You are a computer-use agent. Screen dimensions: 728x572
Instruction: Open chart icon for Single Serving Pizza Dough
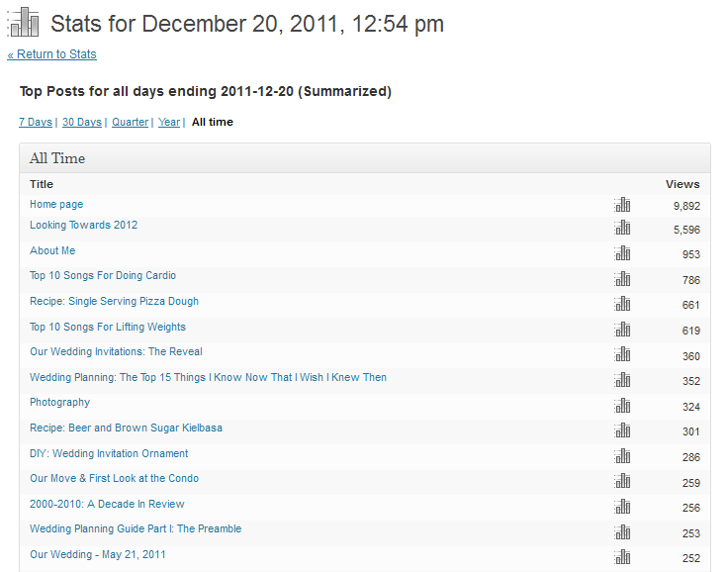coord(622,304)
